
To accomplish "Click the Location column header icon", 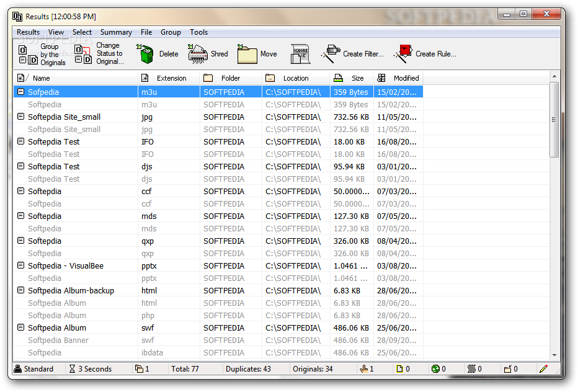I will point(270,78).
